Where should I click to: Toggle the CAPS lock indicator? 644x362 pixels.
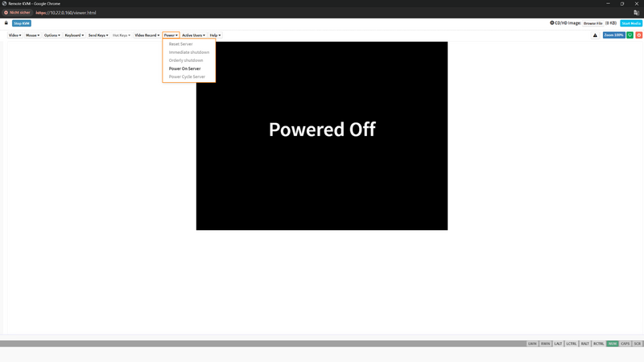pos(625,343)
